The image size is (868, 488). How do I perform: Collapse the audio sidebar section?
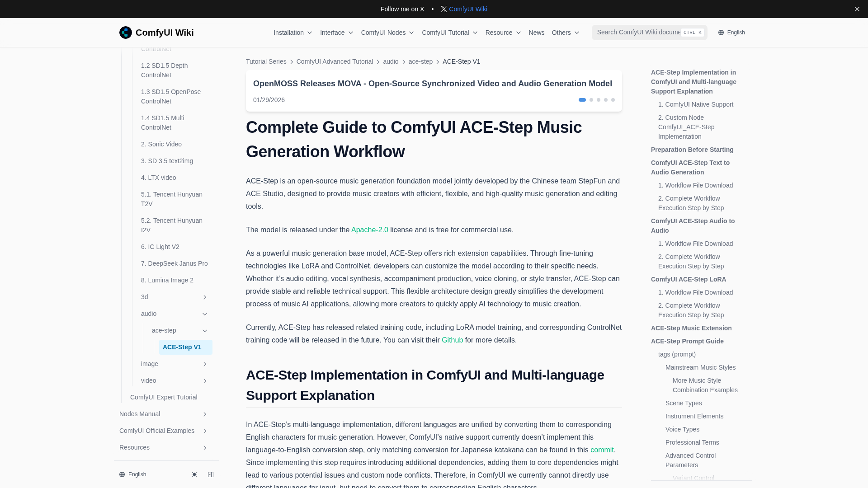(204, 314)
